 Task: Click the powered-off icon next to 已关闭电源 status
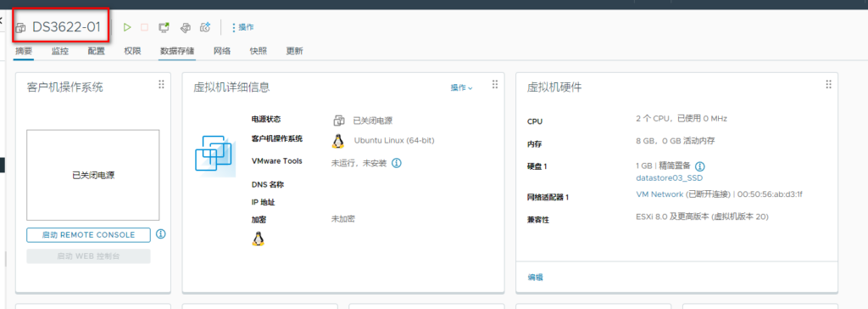pyautogui.click(x=339, y=121)
